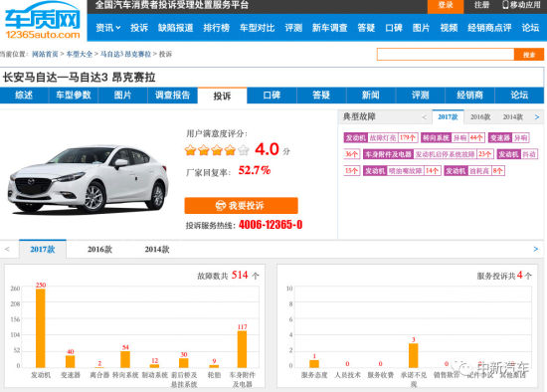The image size is (547, 392).
Task: Click the left arrow in the 典型故障 panel
Action: click(x=425, y=117)
